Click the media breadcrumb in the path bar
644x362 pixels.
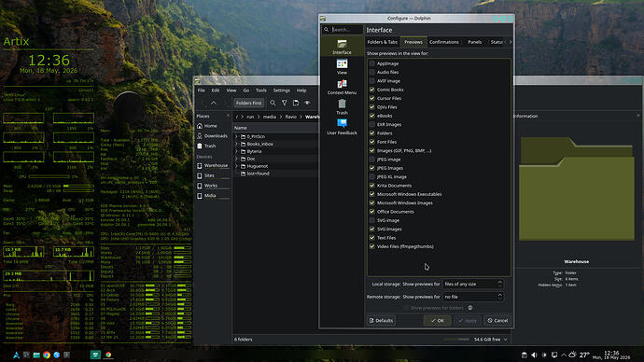270,117
